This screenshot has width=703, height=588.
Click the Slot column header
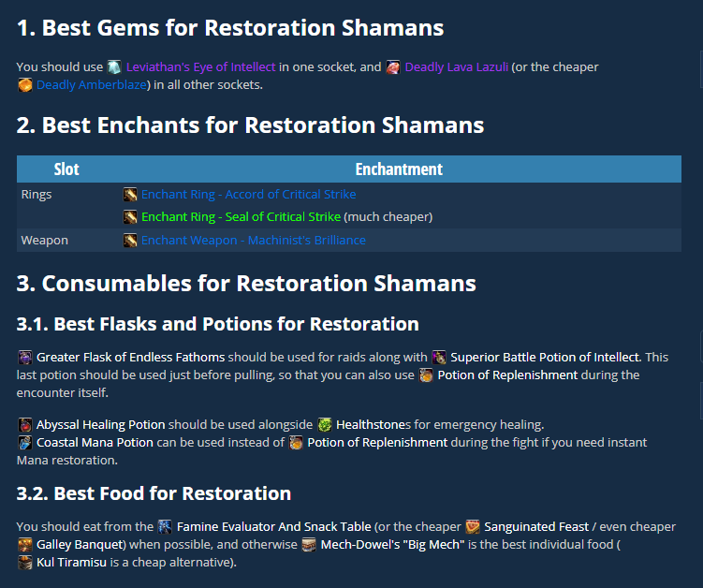(66, 169)
